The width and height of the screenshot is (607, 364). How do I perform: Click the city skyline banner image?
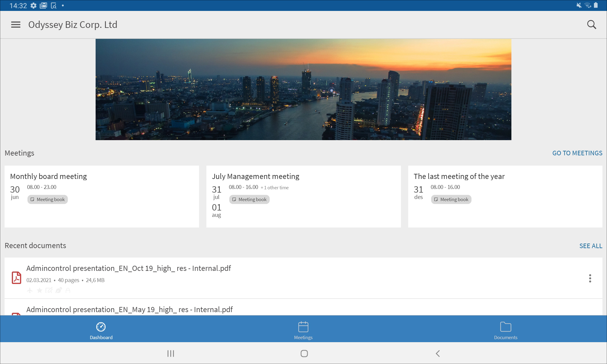pyautogui.click(x=303, y=89)
